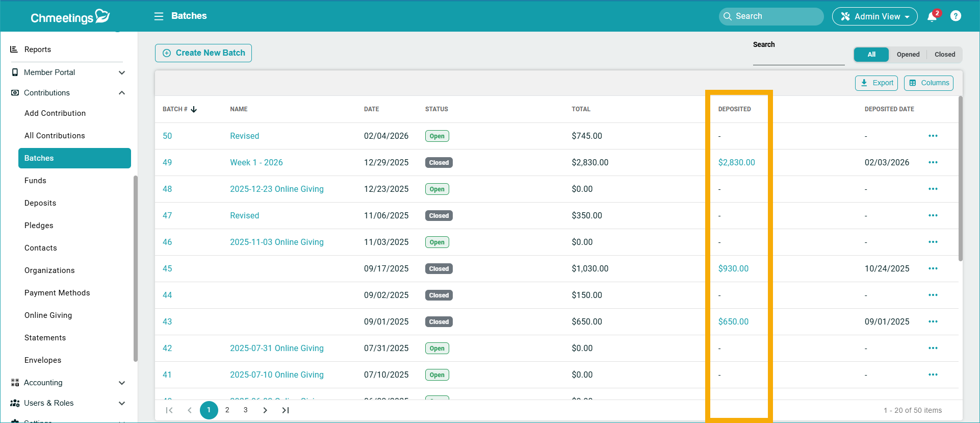Open Contacts in sidebar
980x423 pixels.
click(x=41, y=248)
